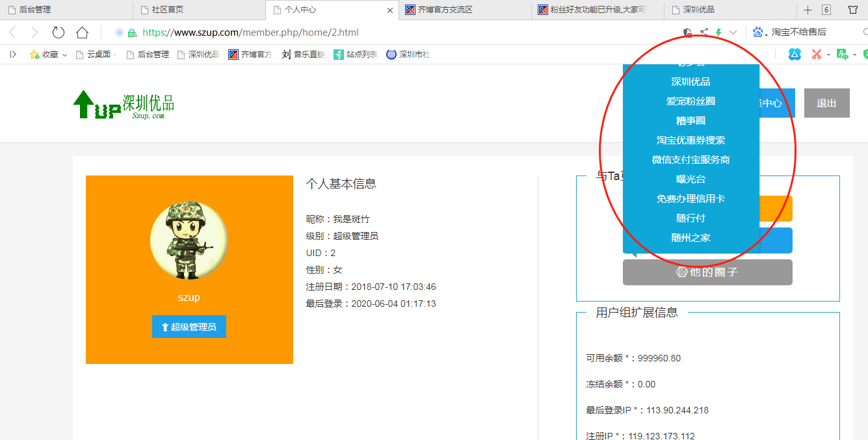This screenshot has width=868, height=440.
Task: Expand the address bar dropdown chevron
Action: (733, 32)
